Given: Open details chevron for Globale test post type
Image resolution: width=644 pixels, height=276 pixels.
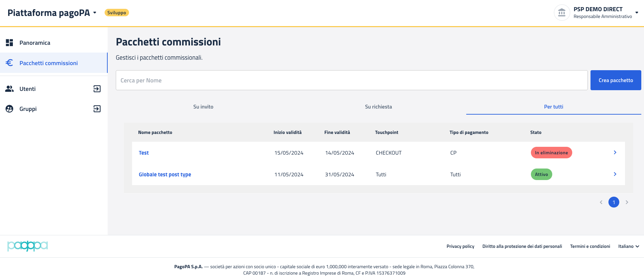Looking at the screenshot, I should pos(615,174).
